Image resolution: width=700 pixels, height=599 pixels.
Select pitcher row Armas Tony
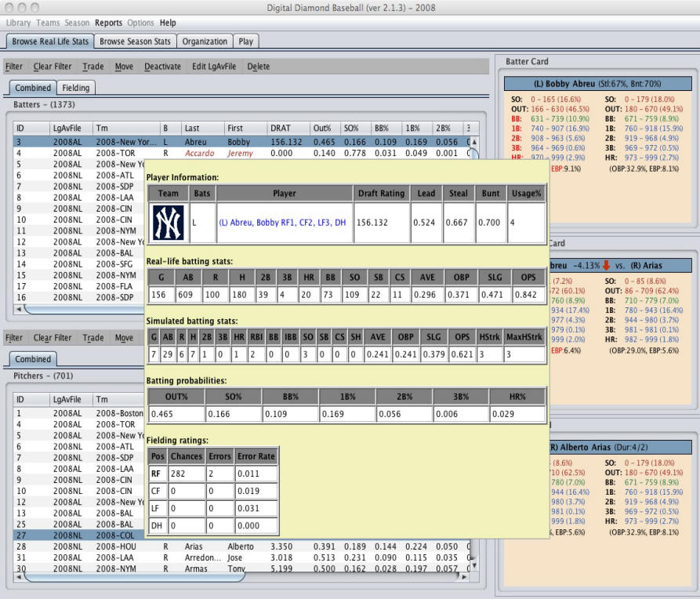coord(241,568)
